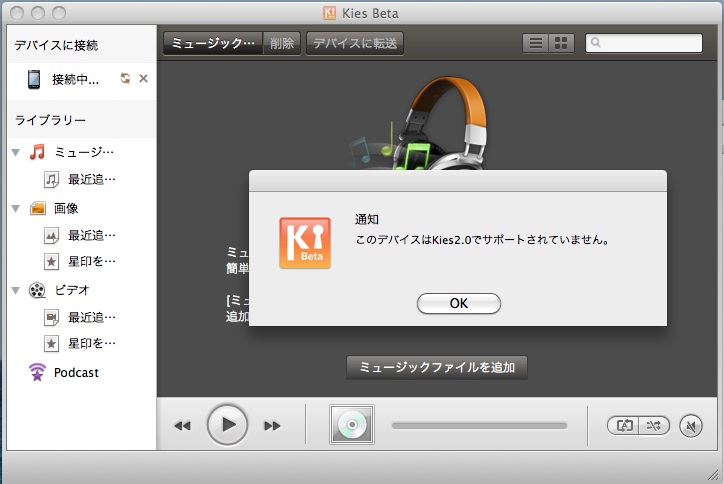
Task: Open the ミュージック… toolbar button
Action: 213,43
